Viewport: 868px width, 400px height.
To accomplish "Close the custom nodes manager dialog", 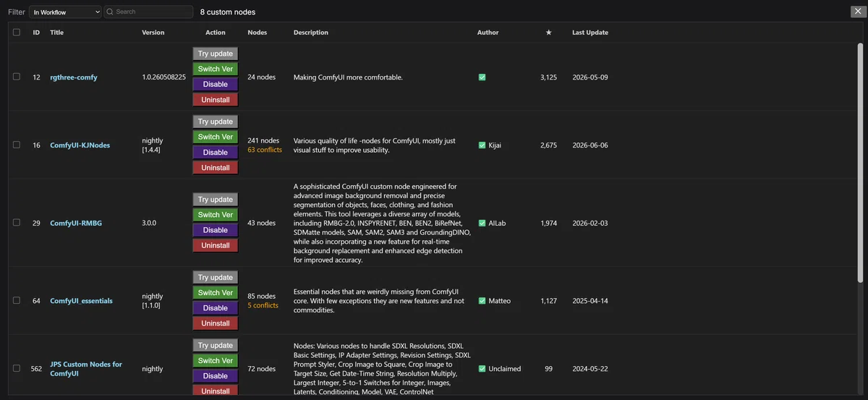I will 856,11.
